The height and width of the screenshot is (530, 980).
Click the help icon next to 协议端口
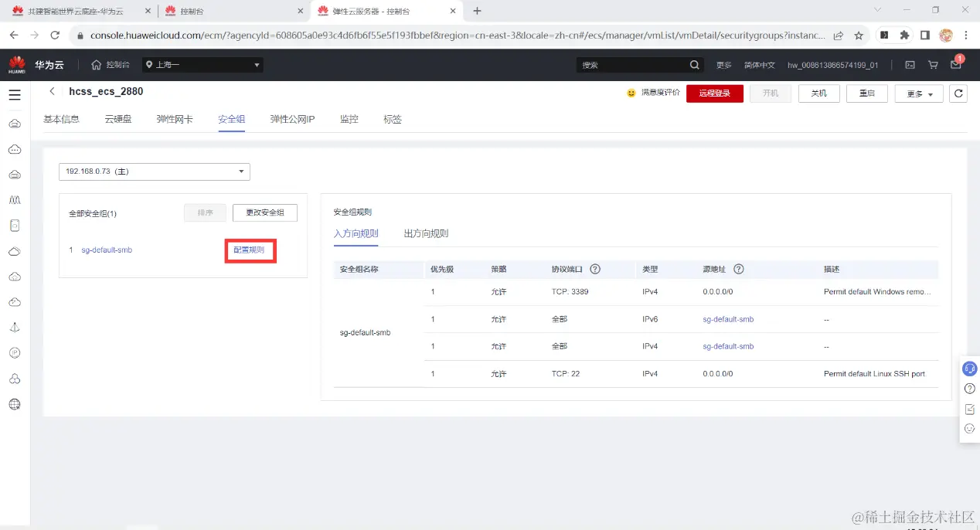[x=595, y=269]
